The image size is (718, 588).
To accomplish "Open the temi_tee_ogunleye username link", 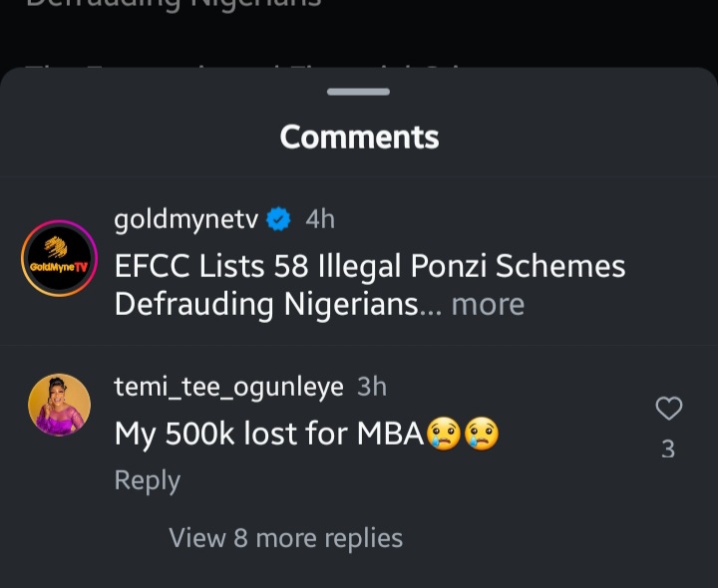I will [228, 387].
